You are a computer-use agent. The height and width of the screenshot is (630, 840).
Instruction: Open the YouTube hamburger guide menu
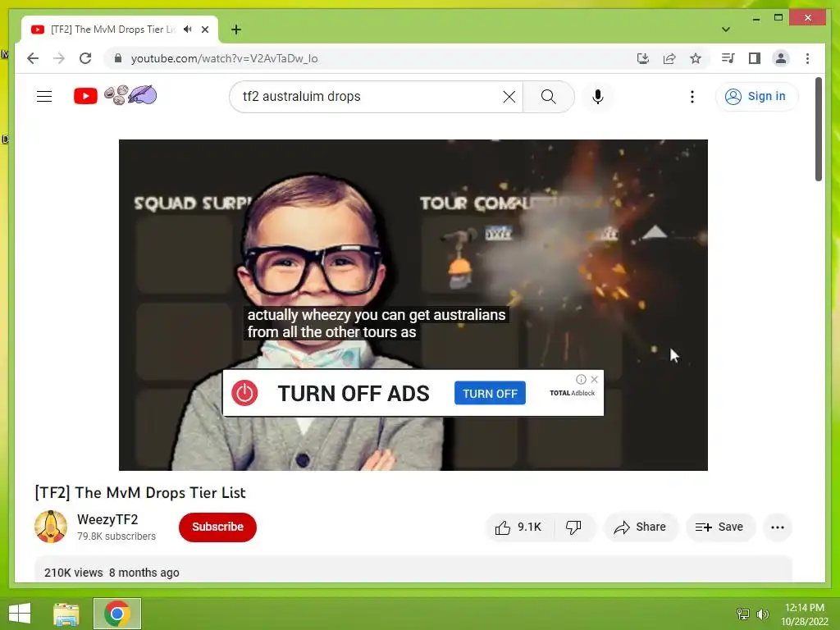tap(44, 97)
